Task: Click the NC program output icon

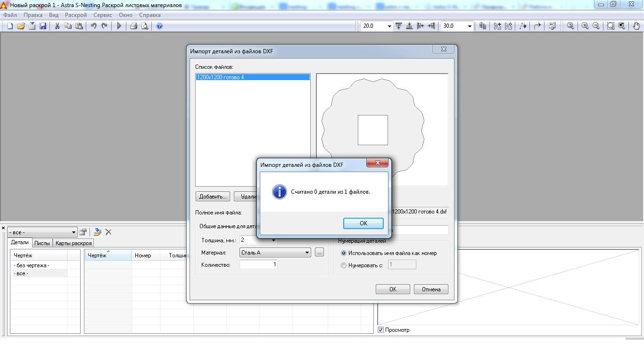Action: pos(552,26)
